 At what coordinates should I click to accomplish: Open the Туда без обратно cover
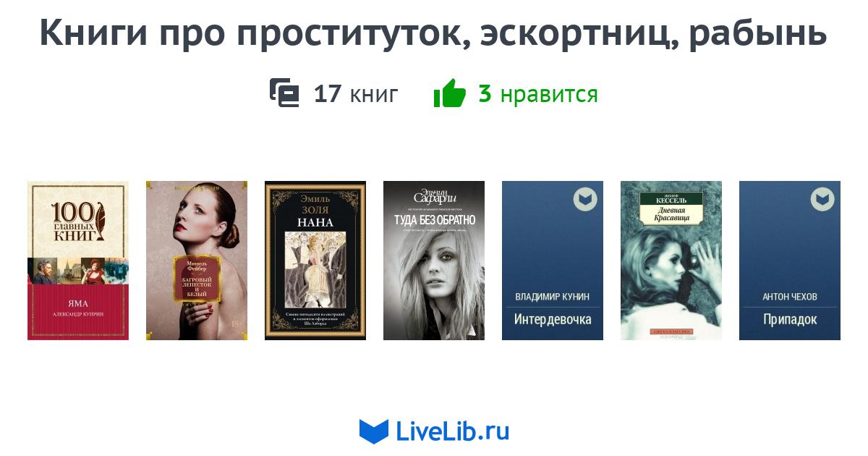434,261
